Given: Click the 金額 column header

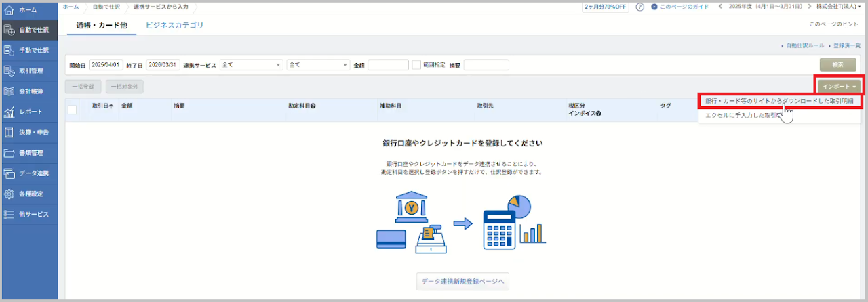Looking at the screenshot, I should coord(127,106).
